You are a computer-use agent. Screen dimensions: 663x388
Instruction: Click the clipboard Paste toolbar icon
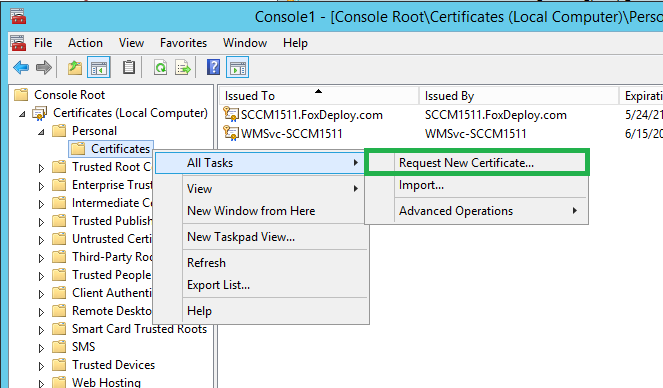(x=129, y=67)
